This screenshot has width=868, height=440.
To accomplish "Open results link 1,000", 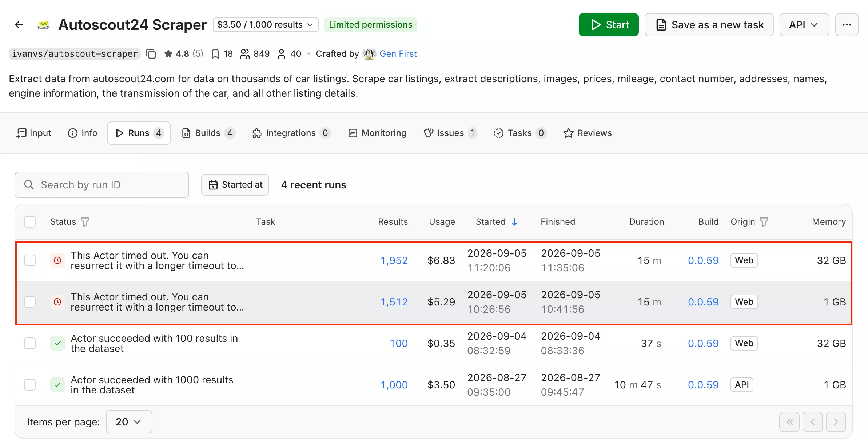I will tap(394, 385).
